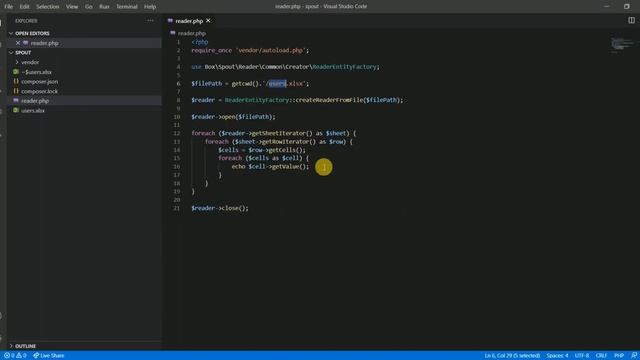Click ReaderEntityFactory in the use statement

(x=344, y=67)
